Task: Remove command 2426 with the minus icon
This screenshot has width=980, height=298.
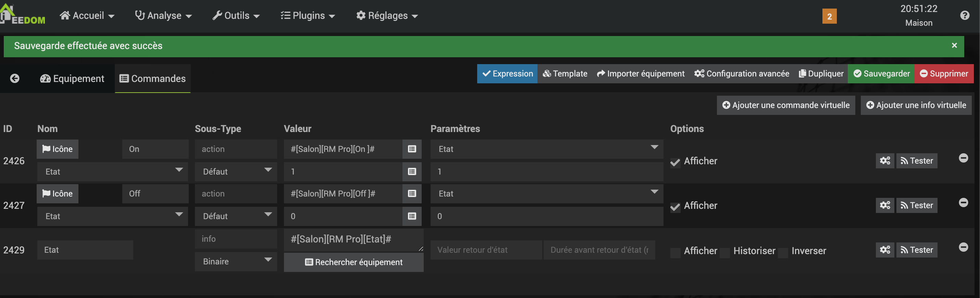Action: pos(963,158)
